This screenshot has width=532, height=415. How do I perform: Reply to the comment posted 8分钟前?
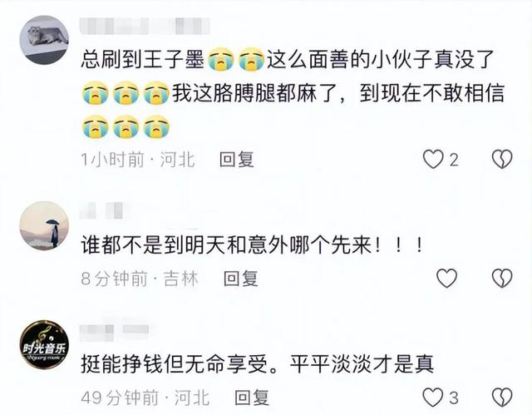(x=241, y=279)
